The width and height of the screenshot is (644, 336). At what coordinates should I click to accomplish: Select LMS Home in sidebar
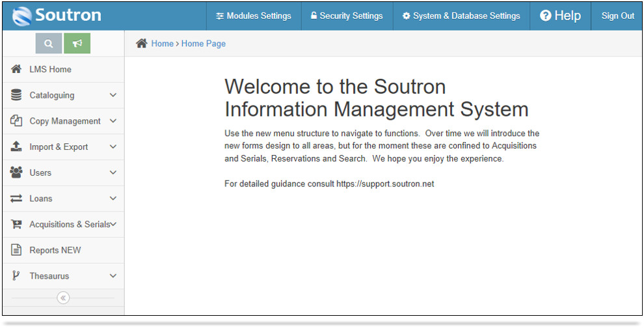click(x=63, y=69)
